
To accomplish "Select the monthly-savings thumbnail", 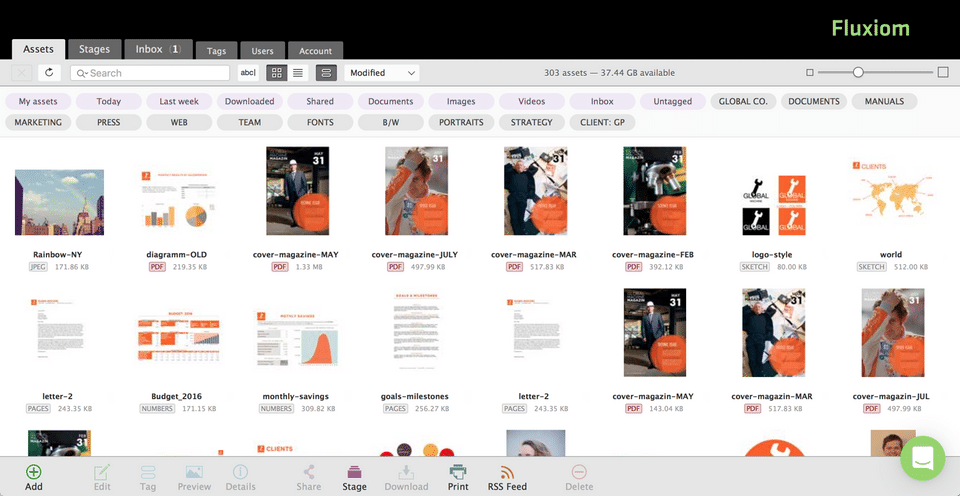I will pos(298,339).
